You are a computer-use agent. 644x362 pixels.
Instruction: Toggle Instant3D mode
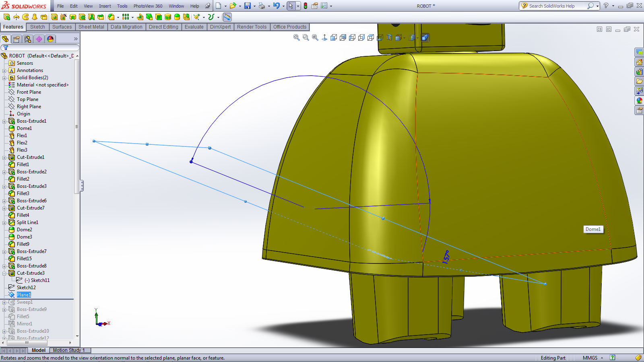click(227, 17)
